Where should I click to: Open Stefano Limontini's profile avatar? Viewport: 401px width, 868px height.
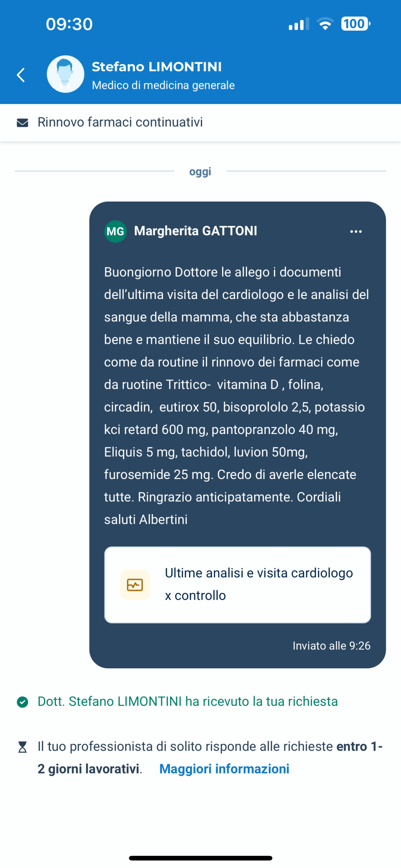coord(65,74)
